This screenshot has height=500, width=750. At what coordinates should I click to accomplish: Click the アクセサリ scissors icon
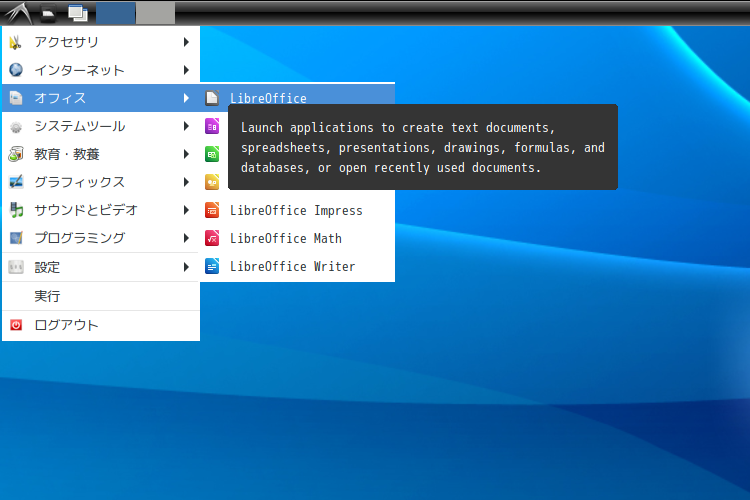[16, 42]
